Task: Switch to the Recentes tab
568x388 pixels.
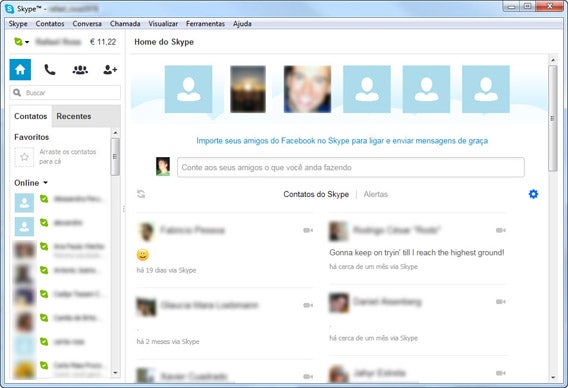Action: [x=74, y=116]
